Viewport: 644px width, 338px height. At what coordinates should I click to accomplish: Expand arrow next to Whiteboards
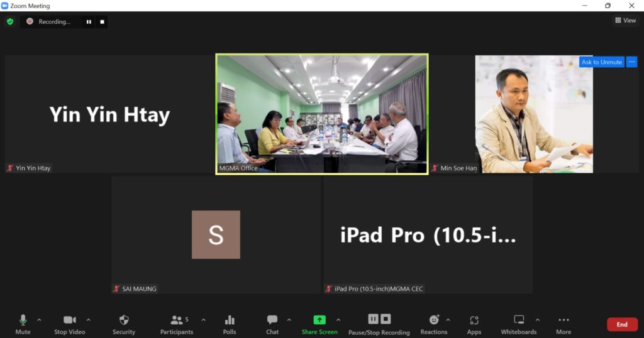tap(537, 320)
